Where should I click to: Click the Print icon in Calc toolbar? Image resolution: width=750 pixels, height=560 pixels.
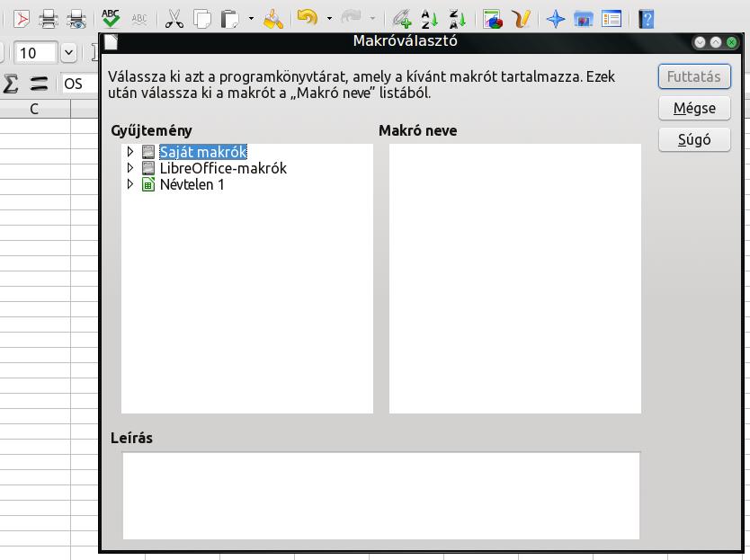49,19
